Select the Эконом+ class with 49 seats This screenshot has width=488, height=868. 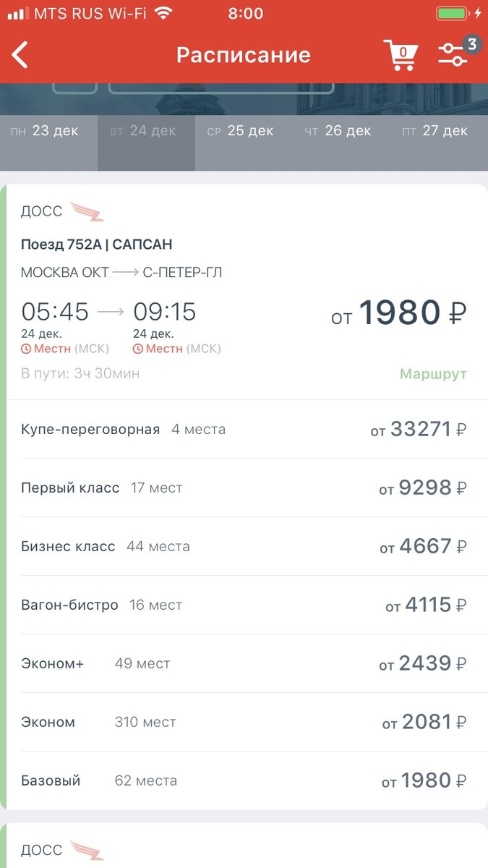244,663
